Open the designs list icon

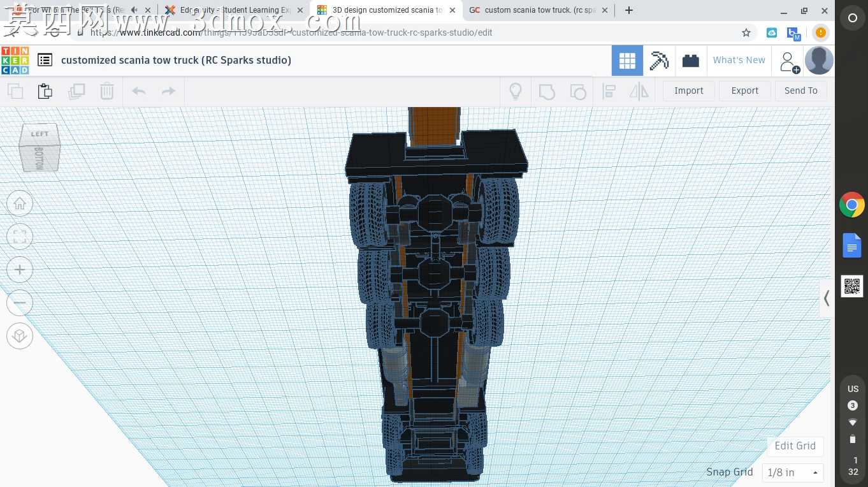(x=45, y=60)
